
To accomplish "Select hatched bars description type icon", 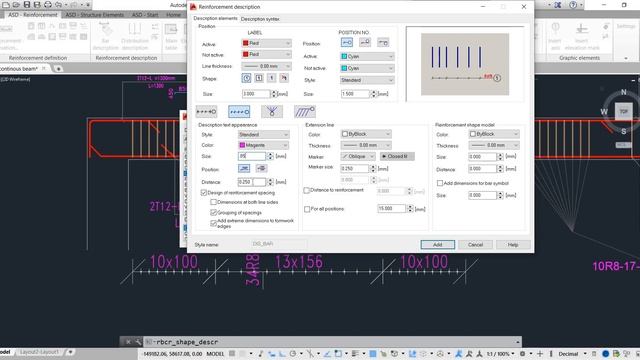I will [x=304, y=111].
